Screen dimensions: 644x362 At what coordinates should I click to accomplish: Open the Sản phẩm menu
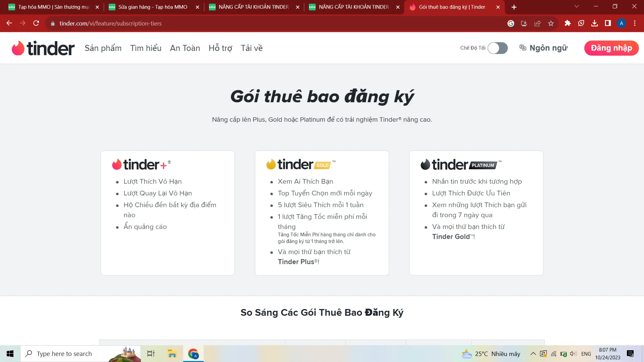click(103, 48)
